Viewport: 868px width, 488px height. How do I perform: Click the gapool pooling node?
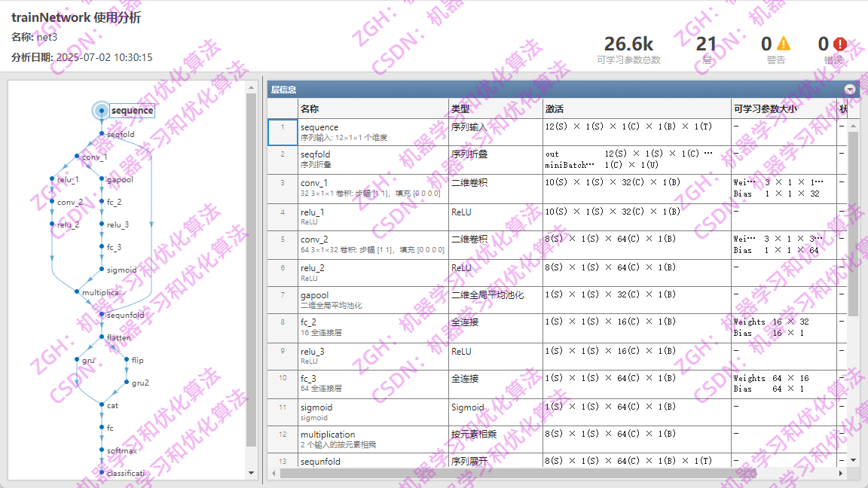click(102, 179)
